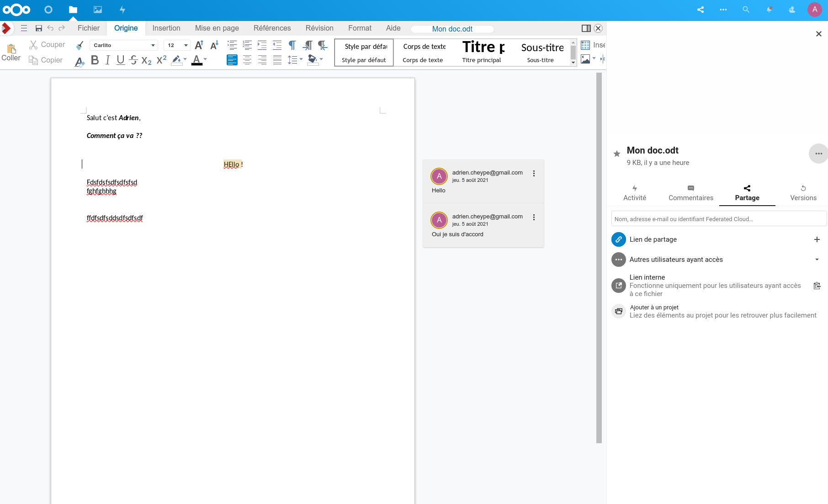Click Couper to cut selection

48,45
